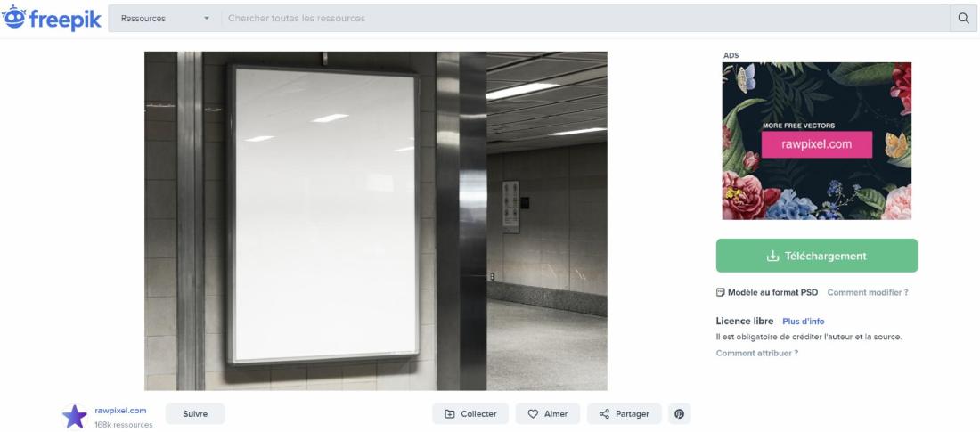Click the Collecter folder icon
The width and height of the screenshot is (980, 432).
(450, 414)
